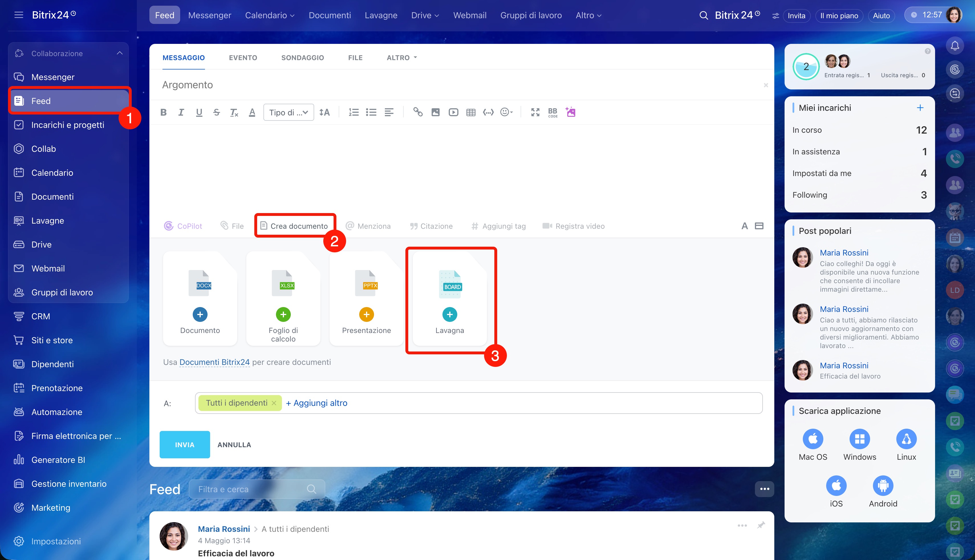Click the Invita button
Screen dimensions: 975x560
pyautogui.click(x=797, y=15)
